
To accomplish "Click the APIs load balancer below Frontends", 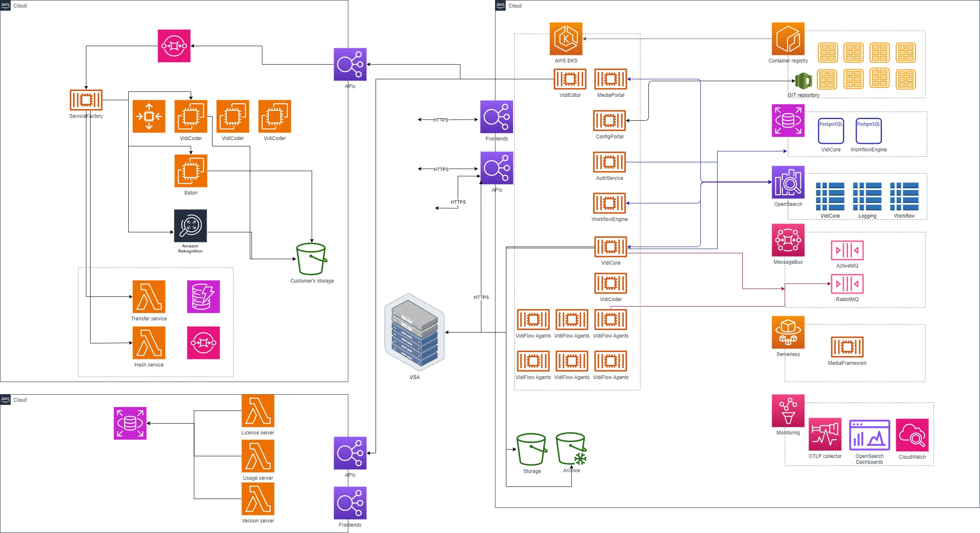I will click(497, 168).
